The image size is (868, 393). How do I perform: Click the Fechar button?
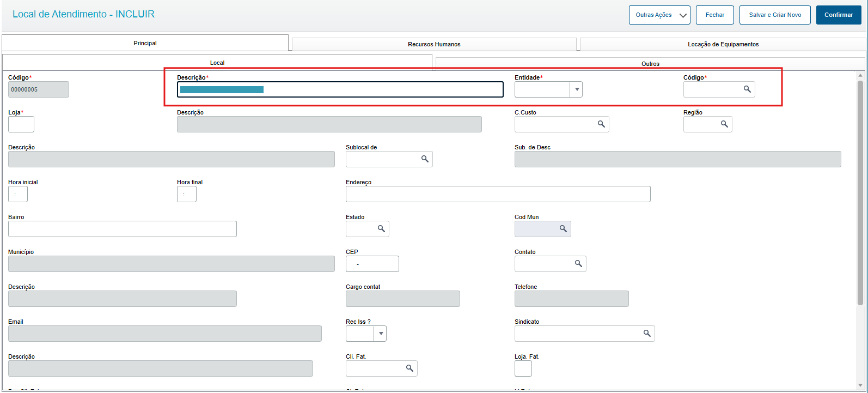click(715, 15)
